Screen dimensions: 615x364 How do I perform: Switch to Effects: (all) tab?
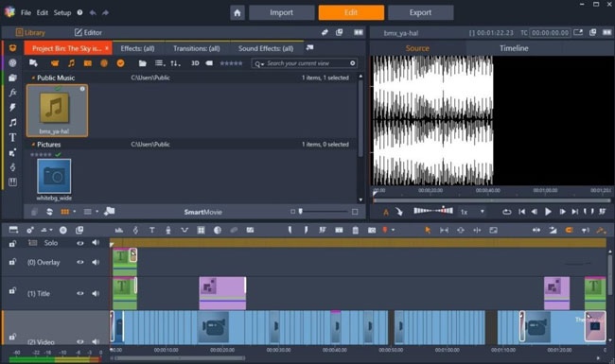click(x=137, y=48)
